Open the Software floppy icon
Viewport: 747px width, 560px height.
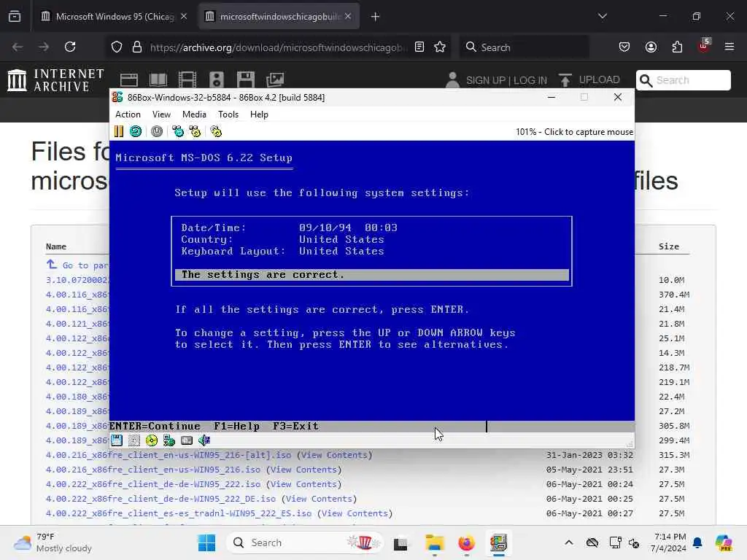coord(246,80)
